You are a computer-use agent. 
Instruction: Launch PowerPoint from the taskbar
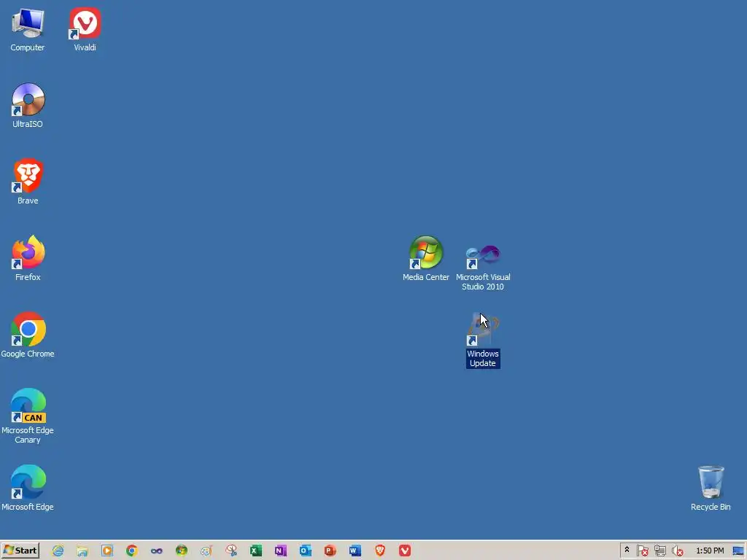[x=330, y=551]
